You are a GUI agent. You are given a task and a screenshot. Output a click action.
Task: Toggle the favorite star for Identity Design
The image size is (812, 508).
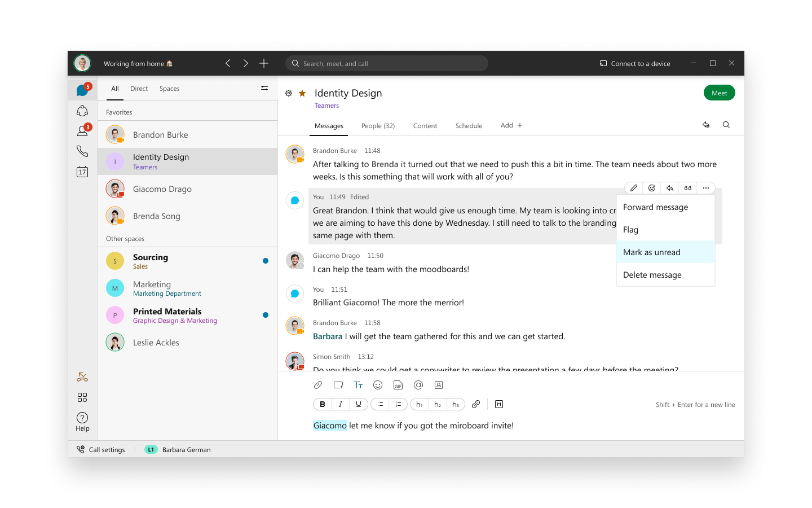click(x=302, y=93)
